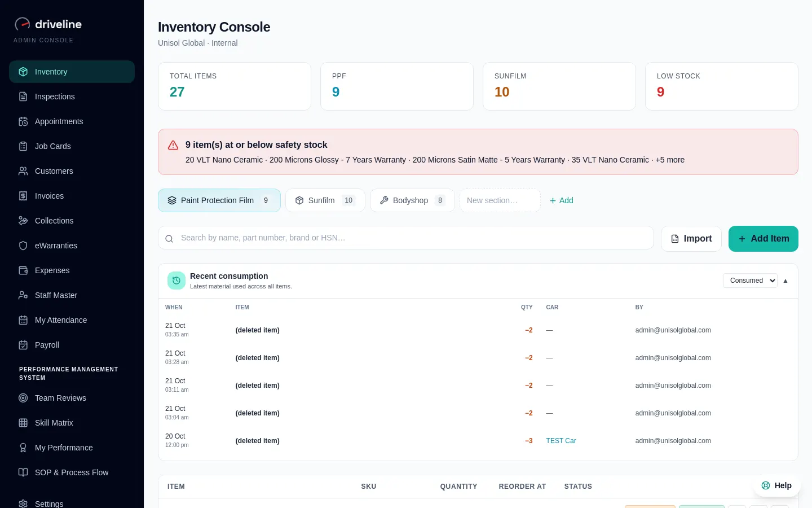Click the red low stock warning icon
The image size is (812, 508).
pyautogui.click(x=173, y=145)
